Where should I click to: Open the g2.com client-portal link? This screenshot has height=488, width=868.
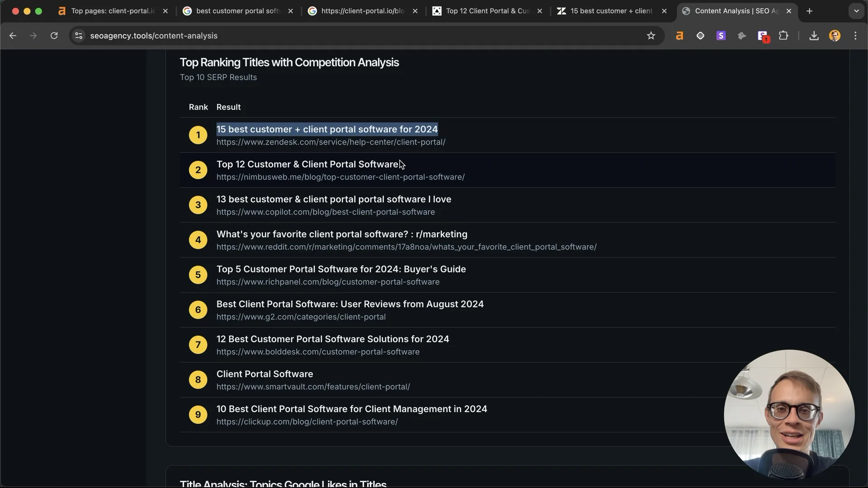pyautogui.click(x=301, y=317)
